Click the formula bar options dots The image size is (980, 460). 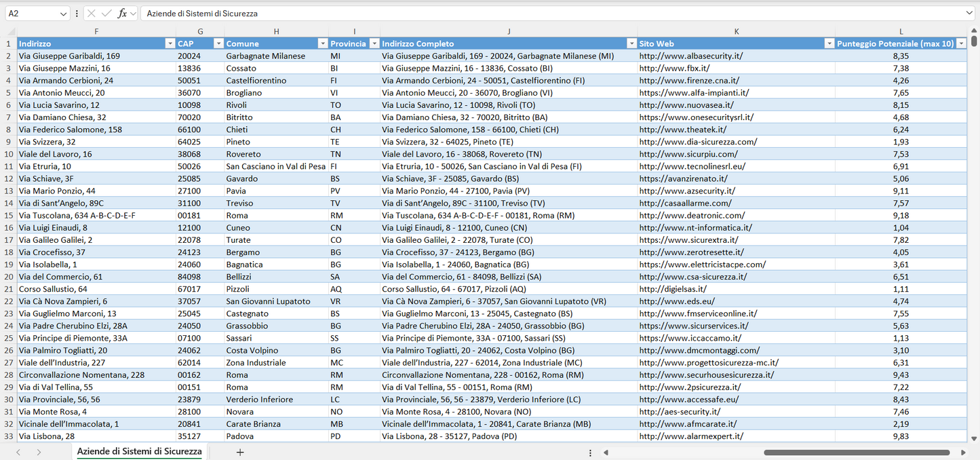pyautogui.click(x=77, y=14)
